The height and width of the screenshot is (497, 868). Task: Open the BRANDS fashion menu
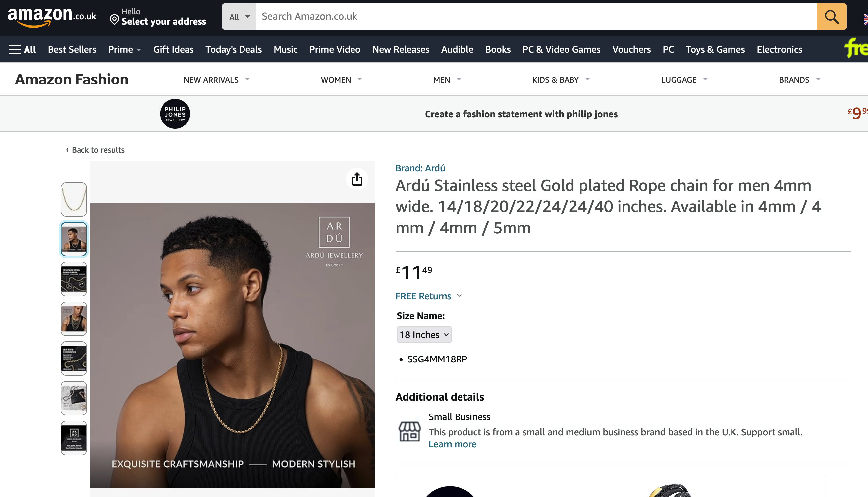[x=799, y=80]
